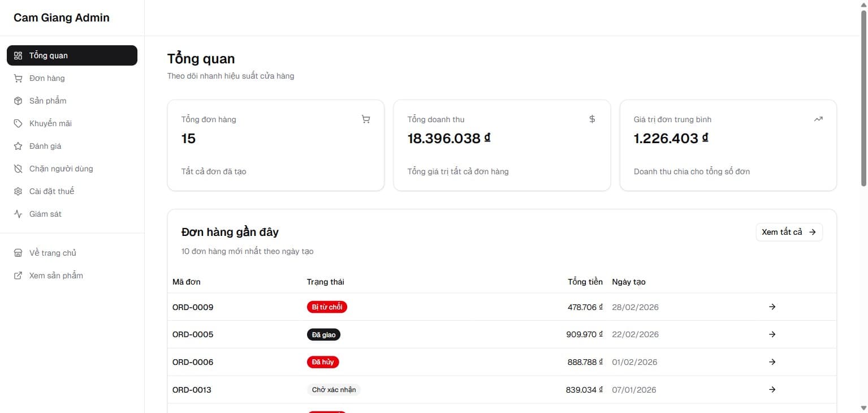This screenshot has width=868, height=413.
Task: Click the Cài đặt thuế gear icon
Action: 18,191
